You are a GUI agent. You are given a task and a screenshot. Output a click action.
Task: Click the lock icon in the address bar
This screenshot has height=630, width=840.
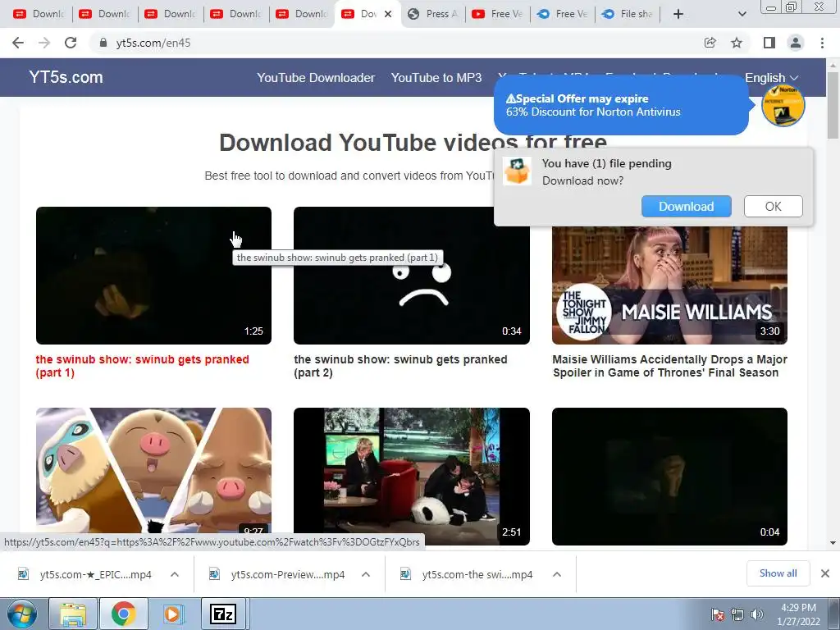pos(103,43)
